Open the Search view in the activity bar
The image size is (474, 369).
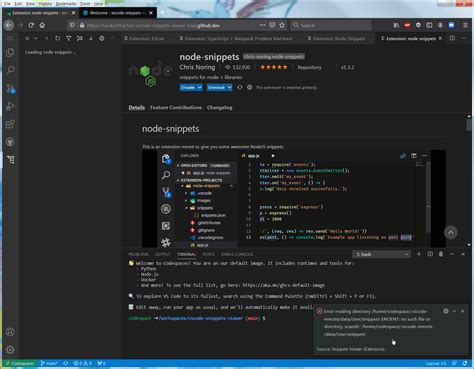[10, 70]
